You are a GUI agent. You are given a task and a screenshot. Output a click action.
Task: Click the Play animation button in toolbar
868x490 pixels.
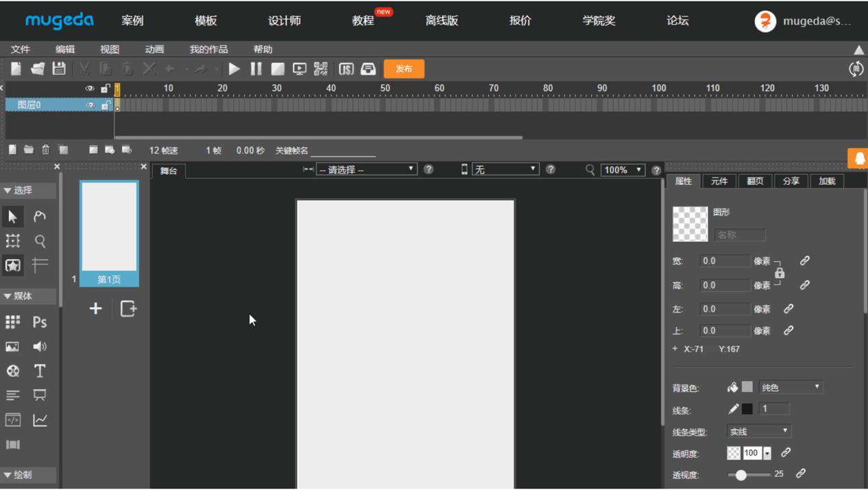(x=234, y=69)
